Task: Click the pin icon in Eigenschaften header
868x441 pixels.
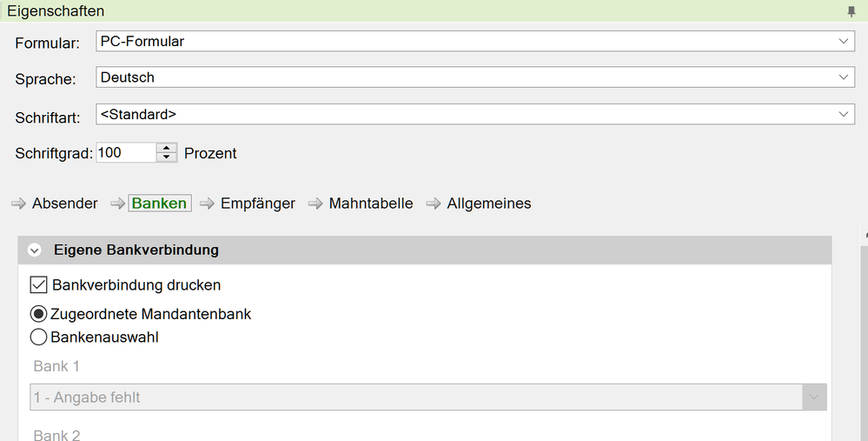Action: [851, 11]
